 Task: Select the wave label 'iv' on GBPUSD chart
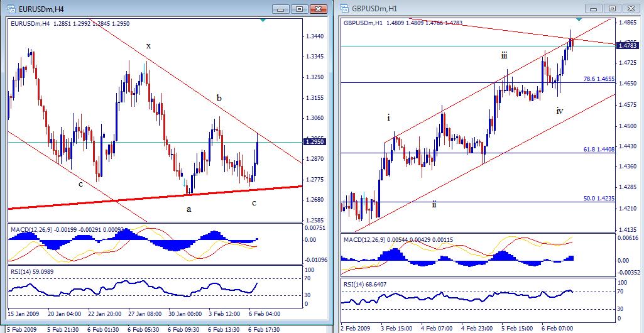point(560,111)
